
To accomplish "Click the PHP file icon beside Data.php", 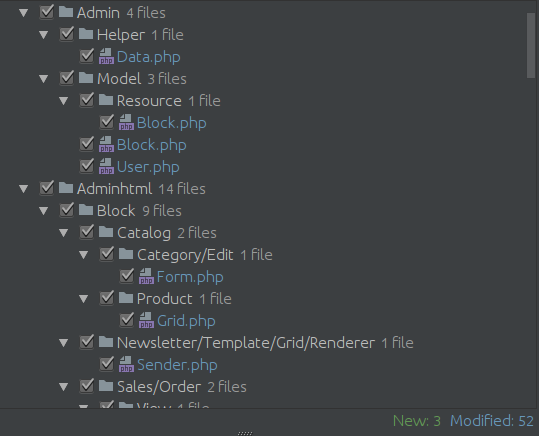I will point(106,56).
